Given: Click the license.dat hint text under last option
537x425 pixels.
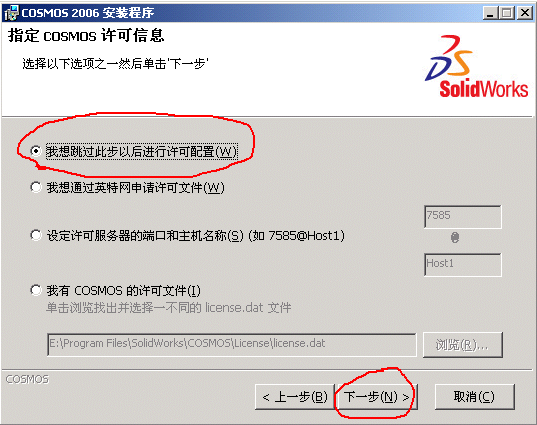Looking at the screenshot, I should tap(169, 308).
